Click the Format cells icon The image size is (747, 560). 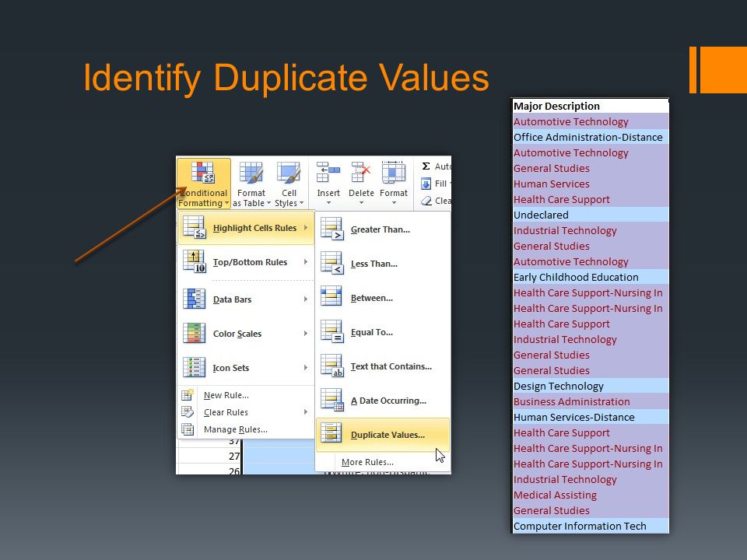point(394,173)
